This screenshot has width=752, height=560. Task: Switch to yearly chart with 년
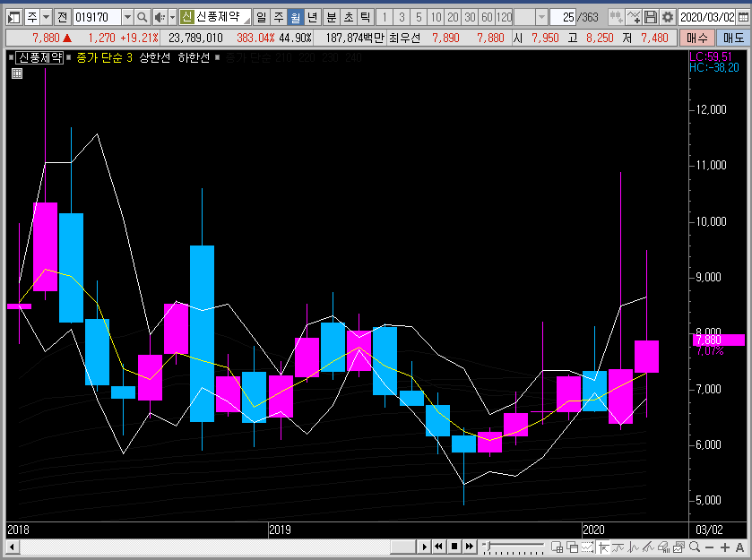click(312, 18)
